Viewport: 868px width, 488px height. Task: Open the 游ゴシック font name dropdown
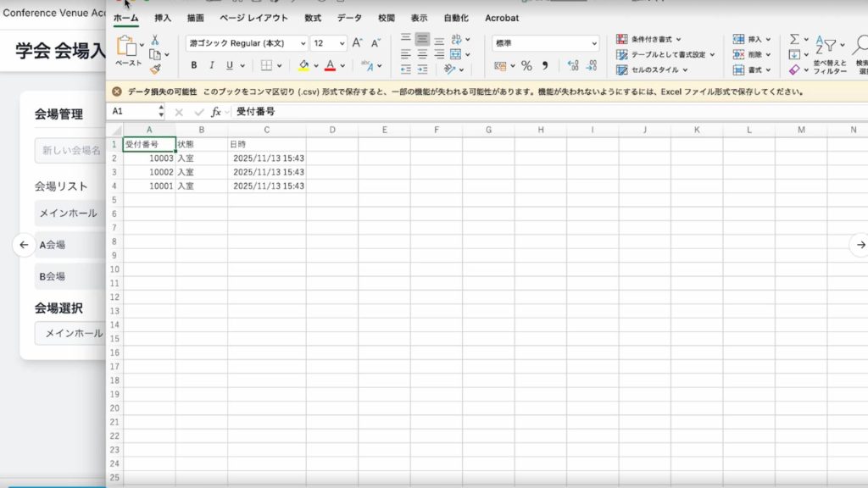coord(247,43)
